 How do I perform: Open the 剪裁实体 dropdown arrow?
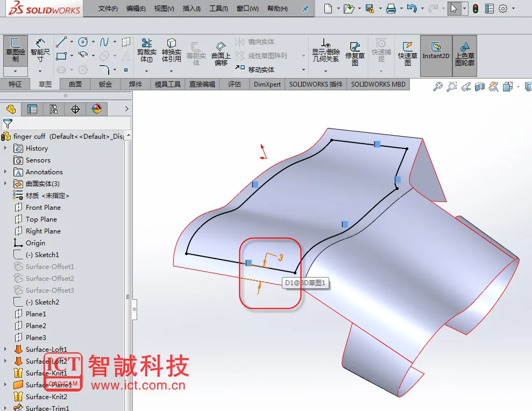pos(146,71)
